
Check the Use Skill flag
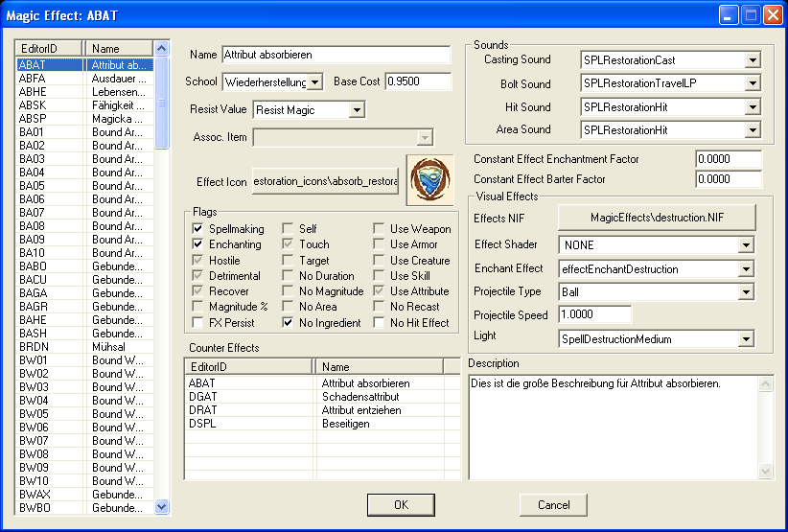coord(379,276)
